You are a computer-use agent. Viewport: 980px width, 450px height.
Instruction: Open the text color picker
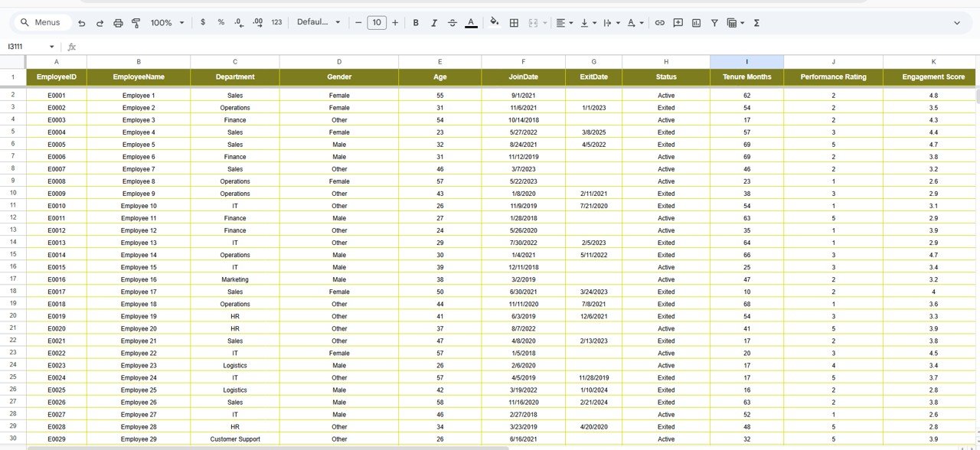(471, 23)
